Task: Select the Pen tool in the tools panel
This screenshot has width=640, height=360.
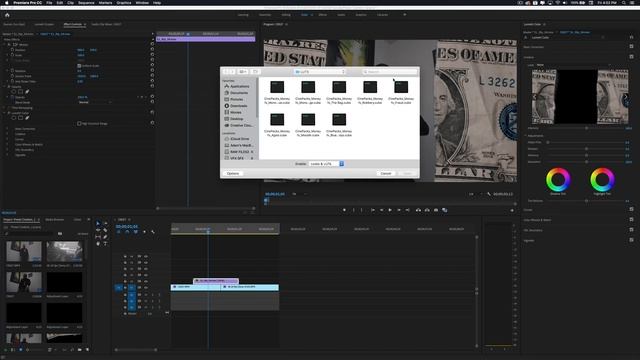Action: point(105,237)
